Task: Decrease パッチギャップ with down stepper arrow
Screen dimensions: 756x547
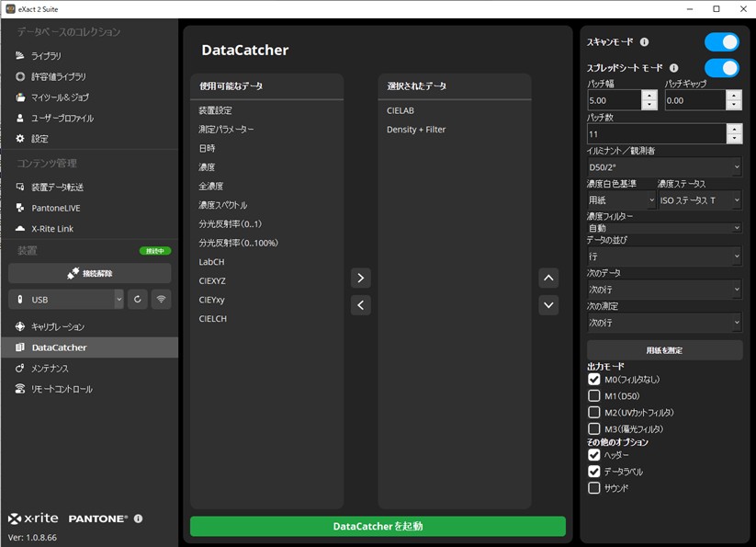Action: (734, 105)
